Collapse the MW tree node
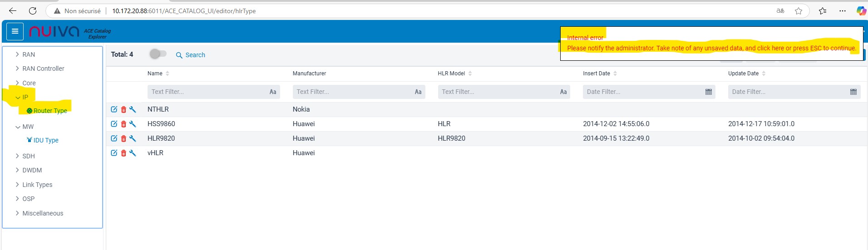The height and width of the screenshot is (250, 868). [18, 127]
